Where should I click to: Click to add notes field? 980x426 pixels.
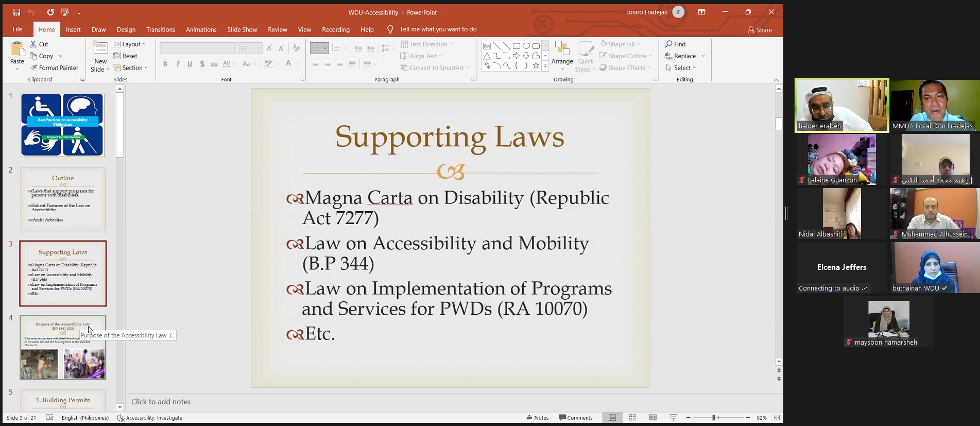161,402
